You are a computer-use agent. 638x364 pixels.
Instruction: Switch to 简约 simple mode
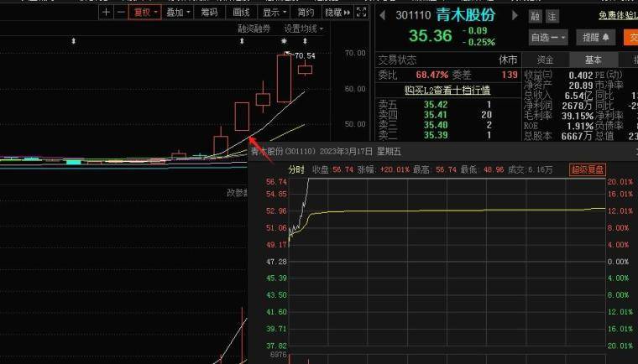pos(306,13)
